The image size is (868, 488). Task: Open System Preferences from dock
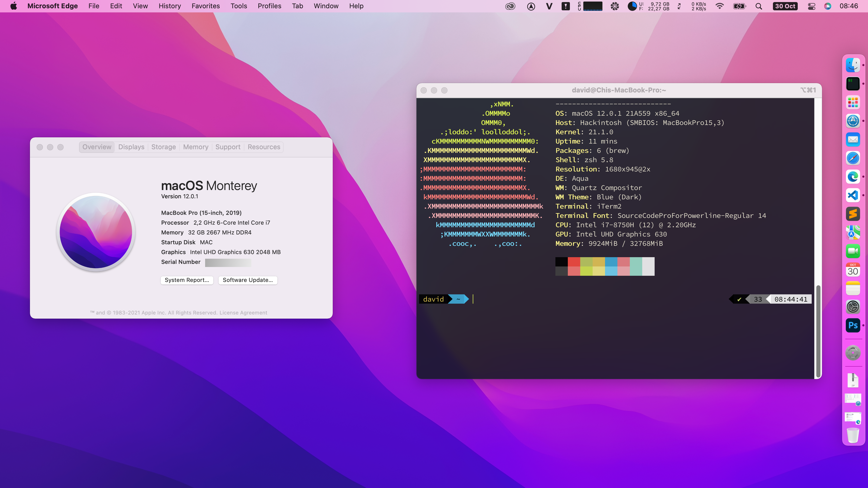click(x=853, y=307)
